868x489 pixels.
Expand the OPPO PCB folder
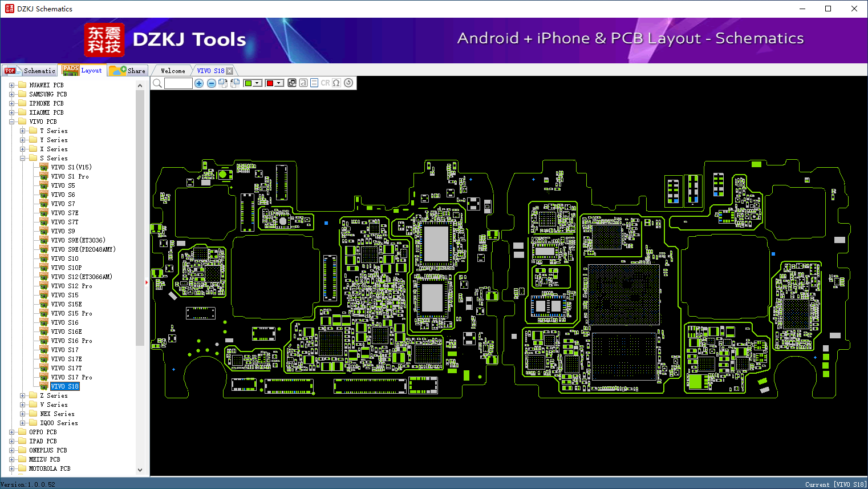tap(12, 432)
